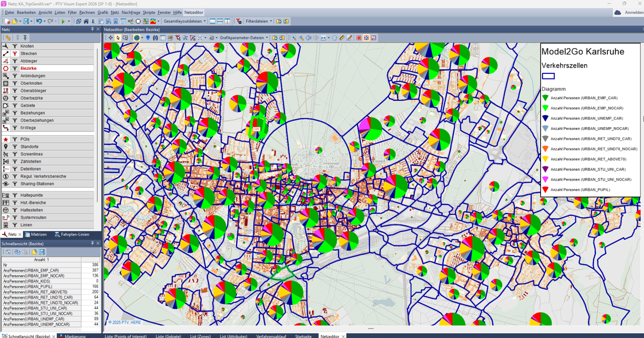Click the binoculars find icon in Netzeditor
Image resolution: width=644 pixels, height=338 pixels.
[x=155, y=38]
